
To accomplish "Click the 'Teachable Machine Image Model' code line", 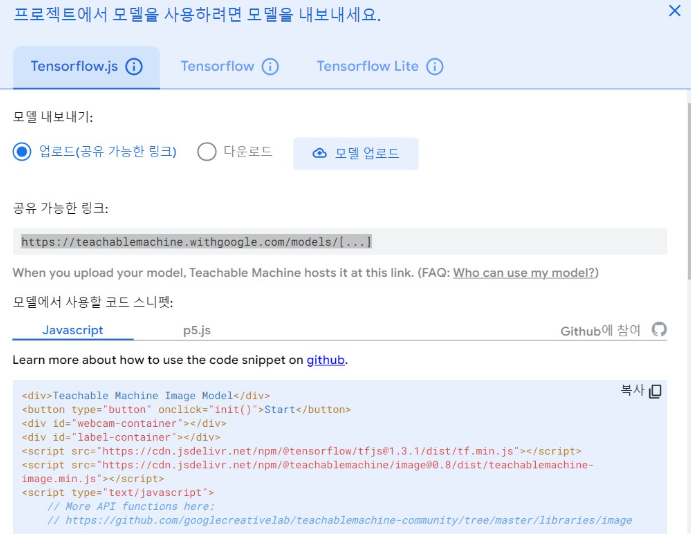I will (x=146, y=396).
